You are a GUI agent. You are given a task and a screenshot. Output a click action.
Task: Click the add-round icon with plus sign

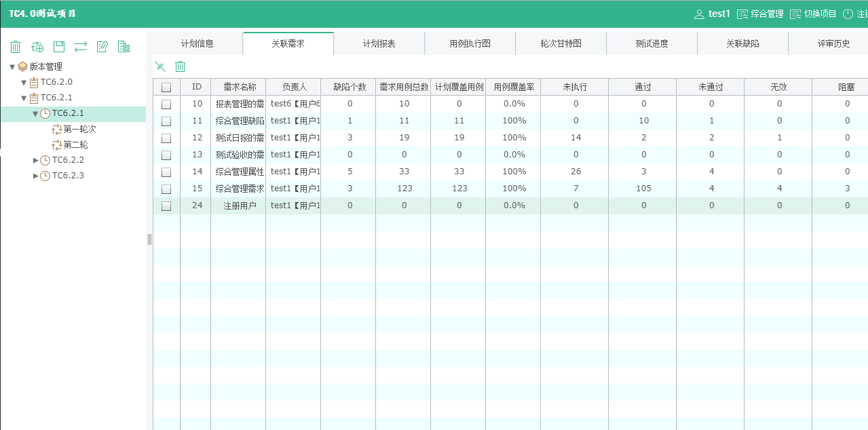(37, 47)
